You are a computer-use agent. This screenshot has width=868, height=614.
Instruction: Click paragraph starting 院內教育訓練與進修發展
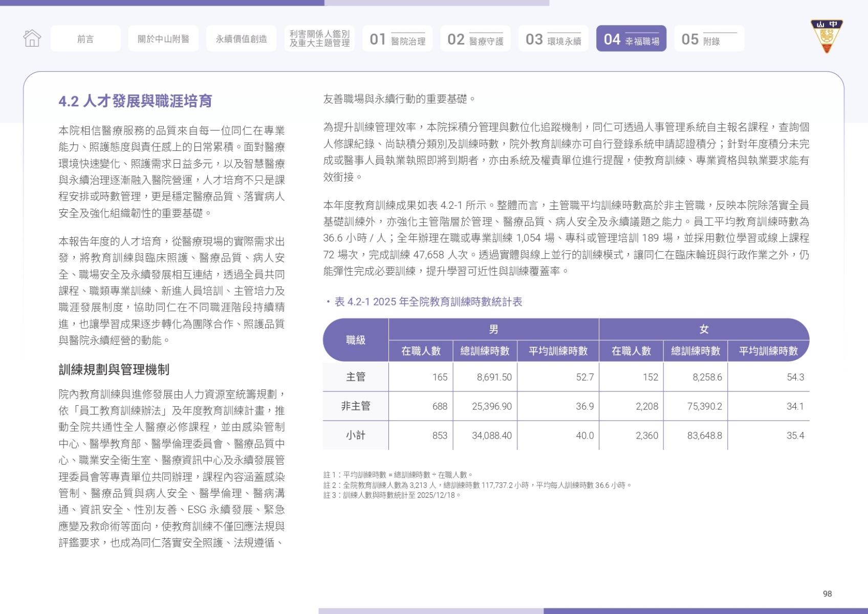point(172,469)
